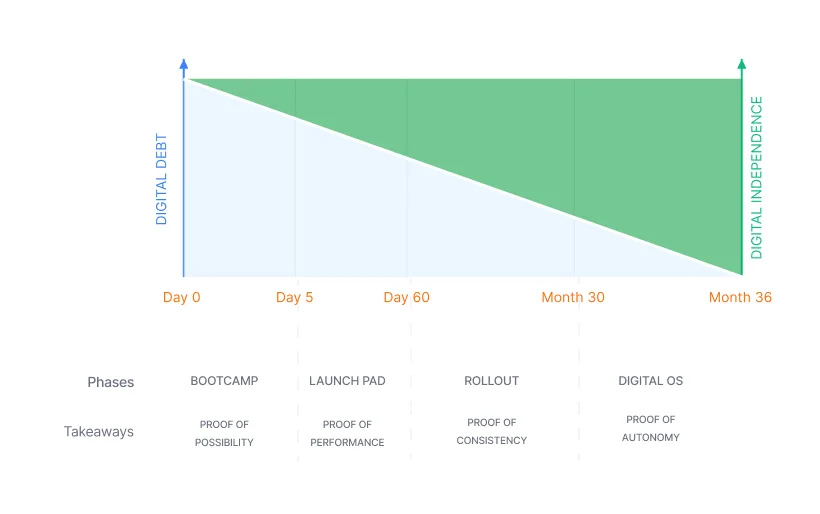This screenshot has height=514, width=820.
Task: Click the green arrowhead atop Digital Independence axis
Action: point(741,65)
